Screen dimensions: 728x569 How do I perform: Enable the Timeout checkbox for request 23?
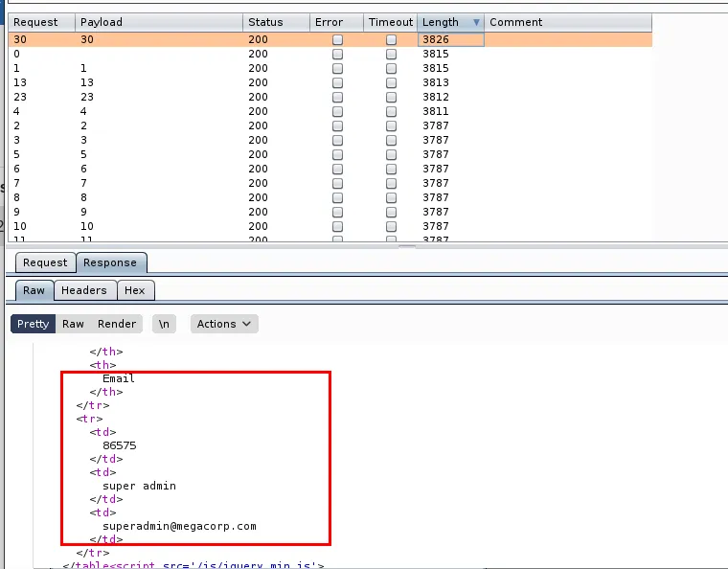coord(391,98)
